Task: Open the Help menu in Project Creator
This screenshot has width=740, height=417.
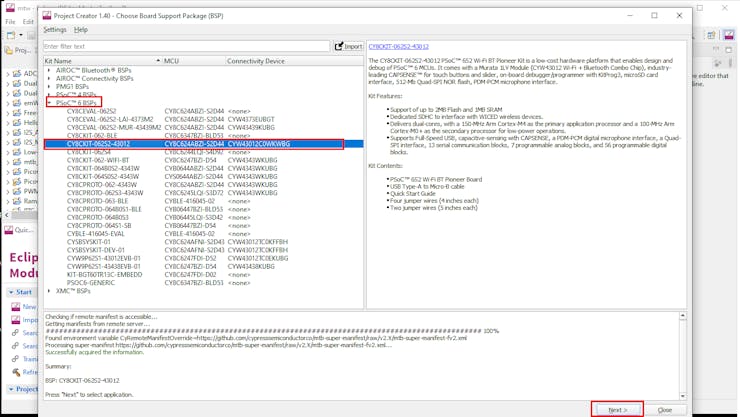Action: coord(81,29)
